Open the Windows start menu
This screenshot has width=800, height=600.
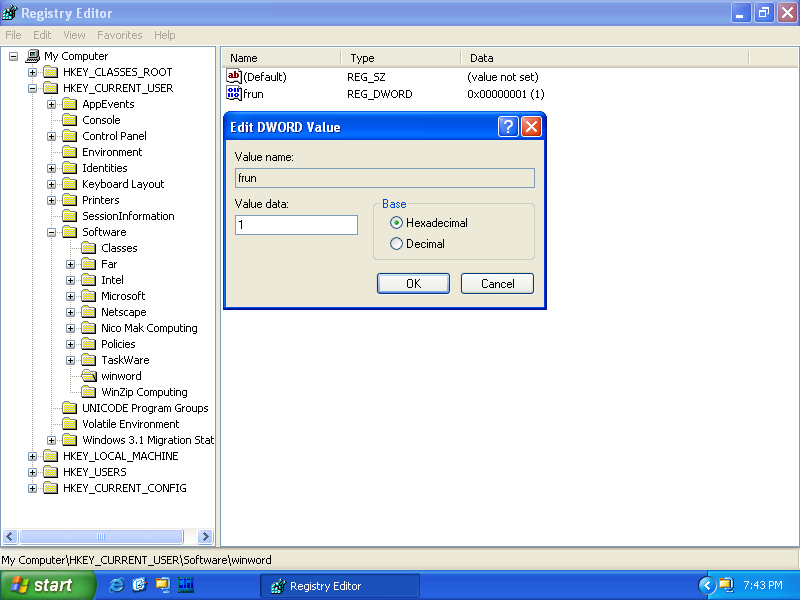coord(47,585)
